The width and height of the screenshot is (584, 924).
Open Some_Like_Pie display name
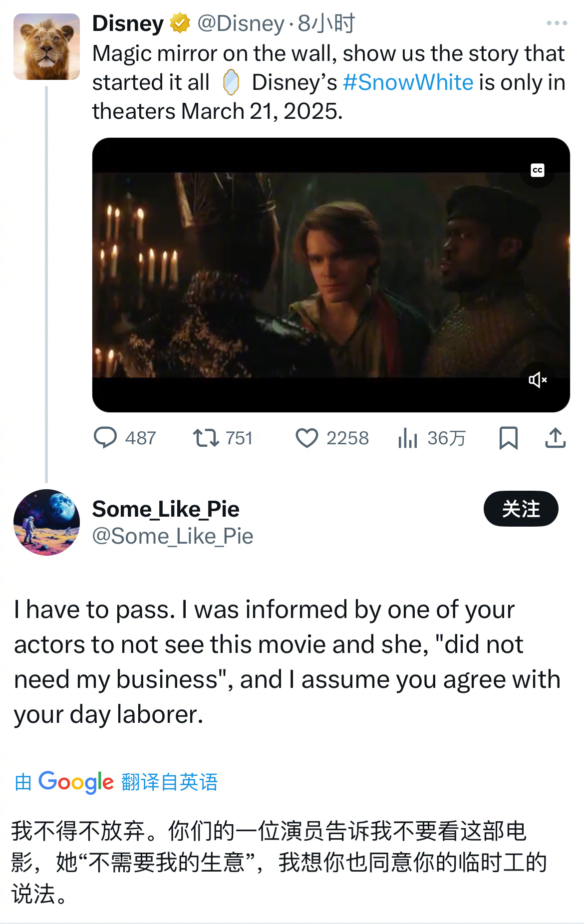pyautogui.click(x=166, y=509)
